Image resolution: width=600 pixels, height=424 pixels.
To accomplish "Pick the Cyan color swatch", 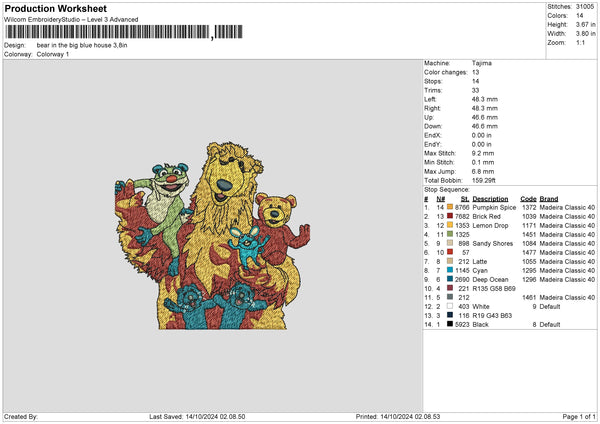I will click(x=450, y=270).
